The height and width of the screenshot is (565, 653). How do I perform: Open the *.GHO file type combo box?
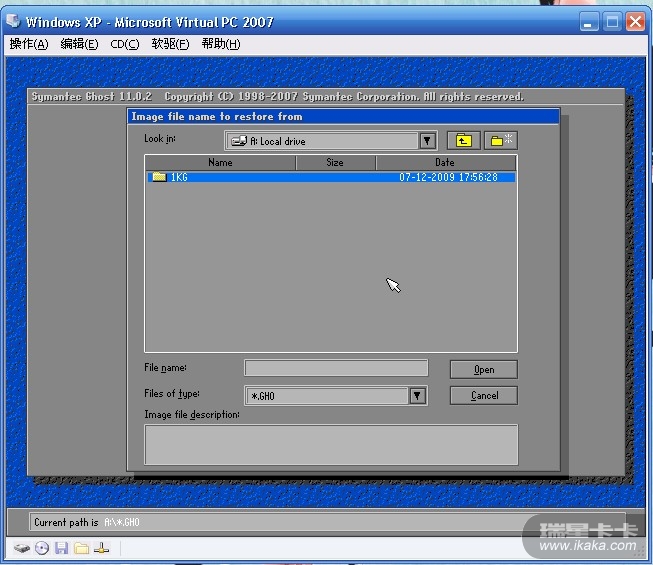click(x=336, y=396)
